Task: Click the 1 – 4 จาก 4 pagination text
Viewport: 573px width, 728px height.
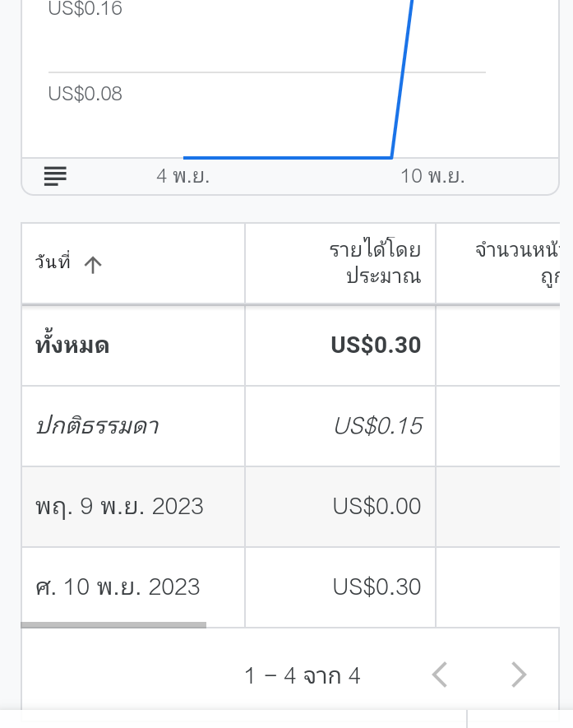Action: tap(302, 675)
